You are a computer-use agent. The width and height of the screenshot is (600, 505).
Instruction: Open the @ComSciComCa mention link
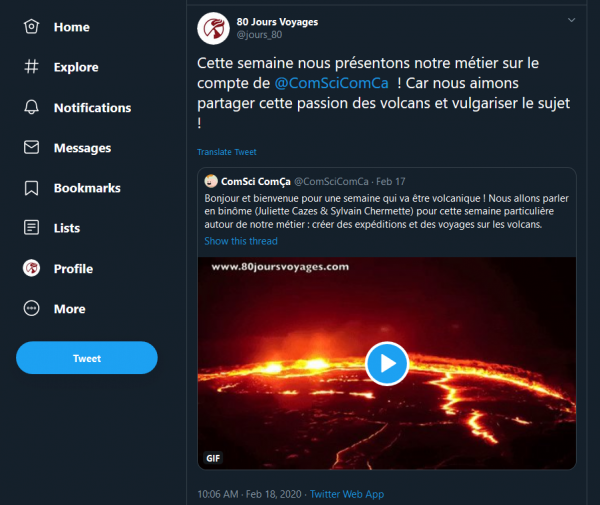click(331, 82)
